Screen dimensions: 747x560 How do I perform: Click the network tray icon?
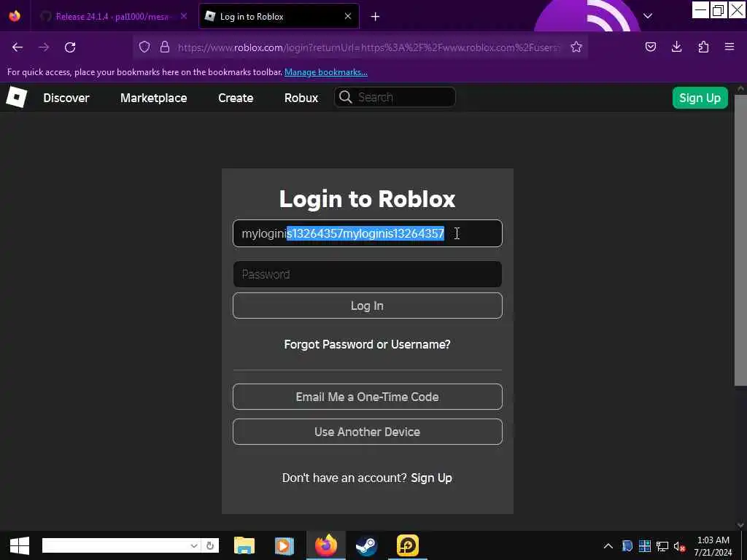[662, 546]
